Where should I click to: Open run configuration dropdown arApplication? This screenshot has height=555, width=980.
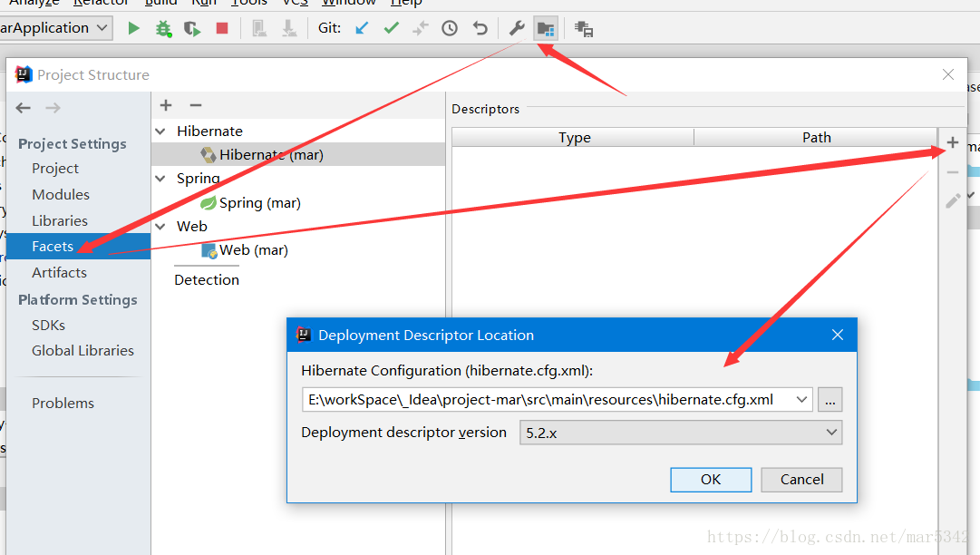[55, 28]
